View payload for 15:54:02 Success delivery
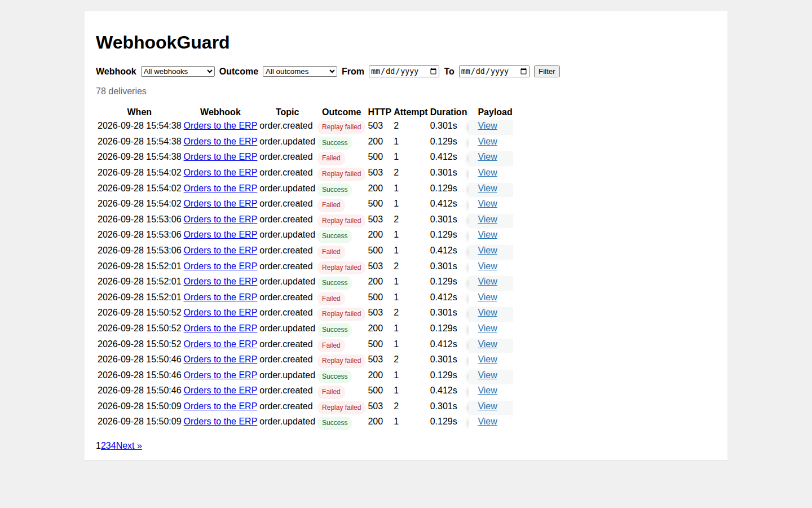Image resolution: width=812 pixels, height=508 pixels. coord(487,188)
